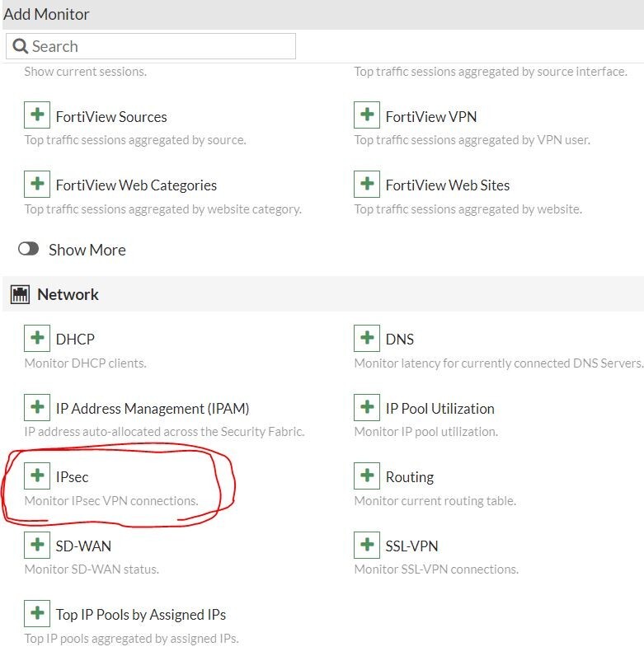Select the FortiView Web Categories title
Image resolution: width=644 pixels, height=656 pixels.
[x=136, y=185]
